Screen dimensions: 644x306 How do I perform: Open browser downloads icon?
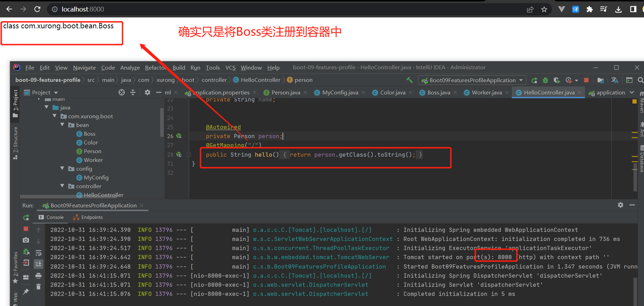(x=618, y=9)
